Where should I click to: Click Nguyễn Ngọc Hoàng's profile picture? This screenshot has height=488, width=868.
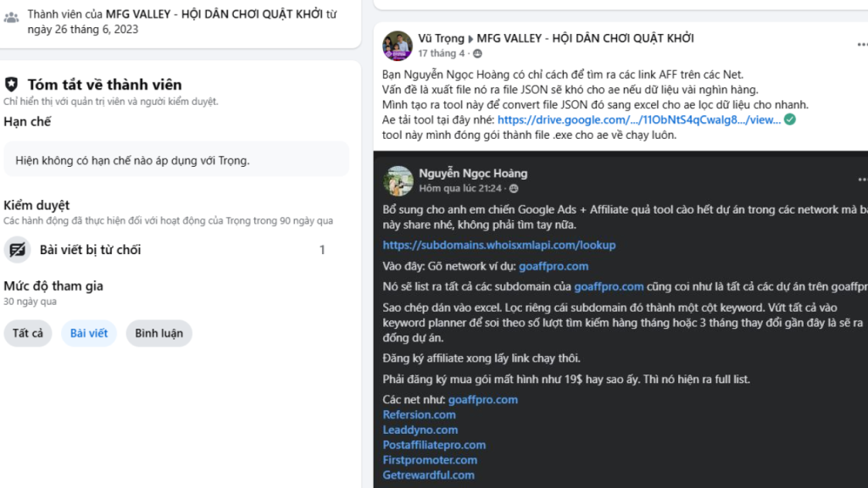point(398,180)
